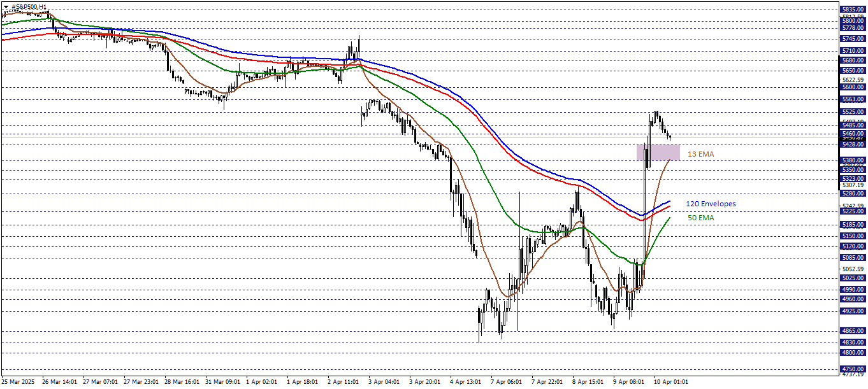Click the 25 Mar 2025 date label
The image size is (868, 389).
(19, 382)
